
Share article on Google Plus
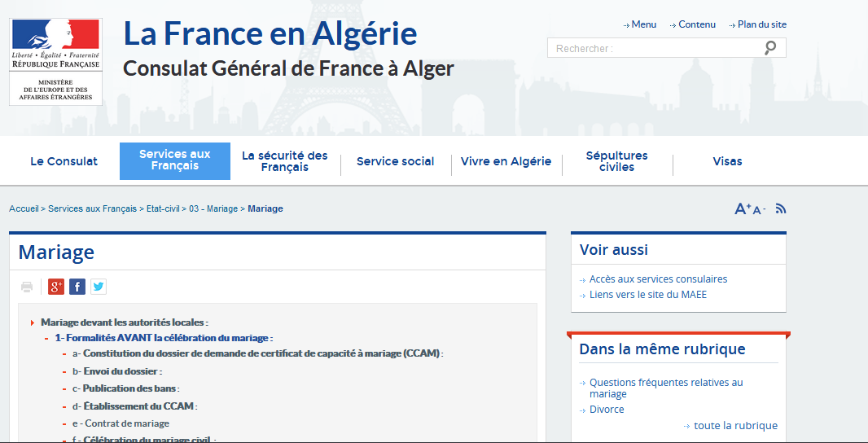click(x=56, y=287)
